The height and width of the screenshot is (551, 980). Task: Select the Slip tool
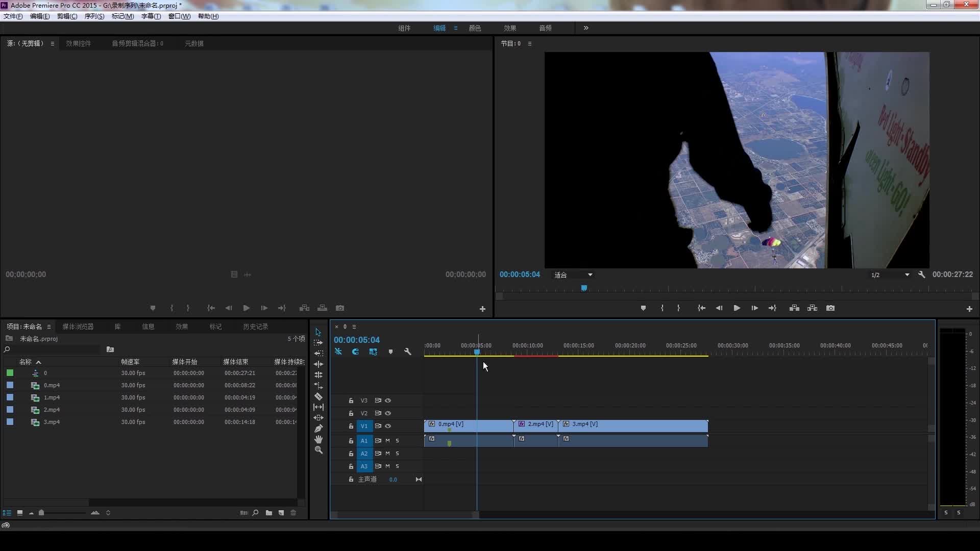[x=318, y=407]
